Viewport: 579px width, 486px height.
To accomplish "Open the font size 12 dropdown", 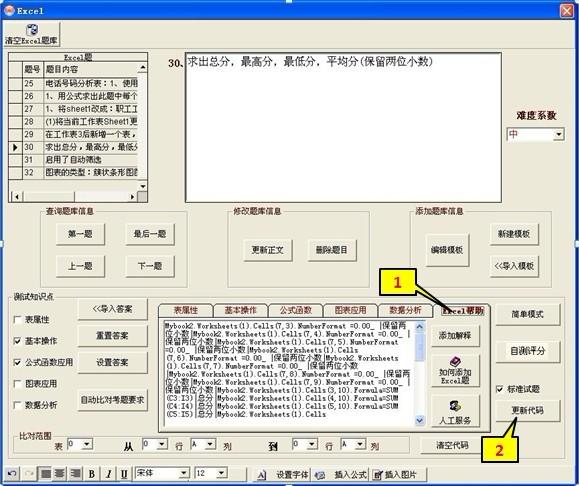I will (221, 473).
